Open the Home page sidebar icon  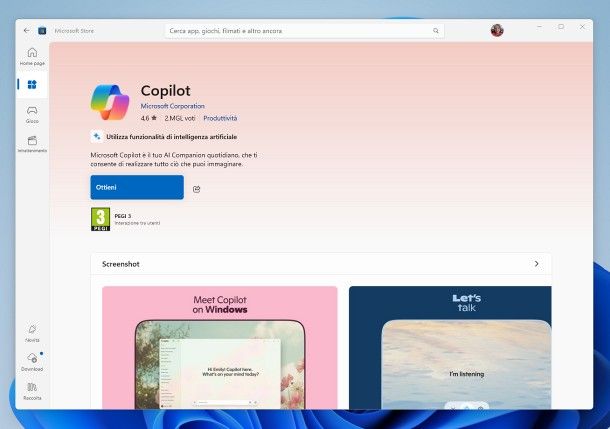[x=32, y=56]
